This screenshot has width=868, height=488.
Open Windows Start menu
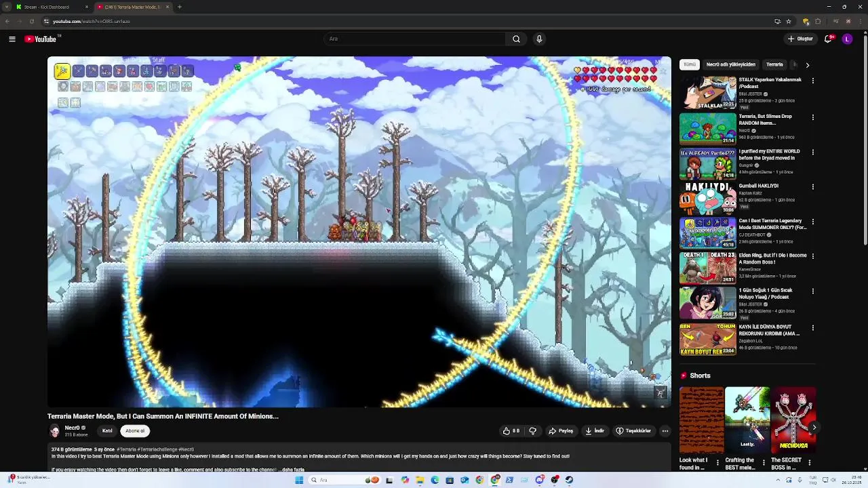coord(299,480)
